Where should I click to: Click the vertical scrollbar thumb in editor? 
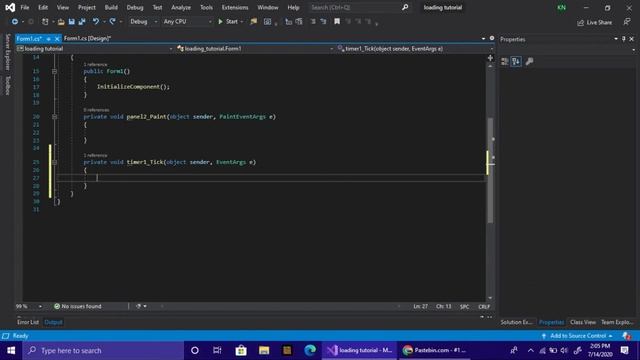pos(490,170)
